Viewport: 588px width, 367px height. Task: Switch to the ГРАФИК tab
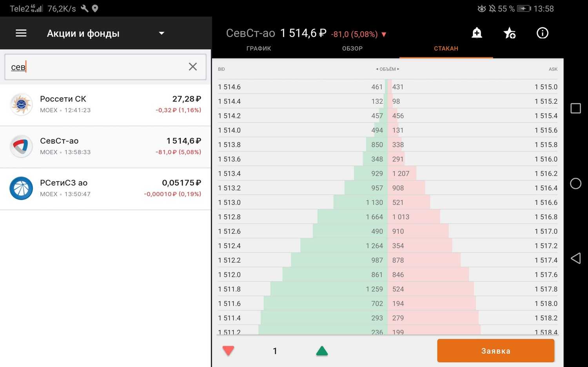pos(259,49)
